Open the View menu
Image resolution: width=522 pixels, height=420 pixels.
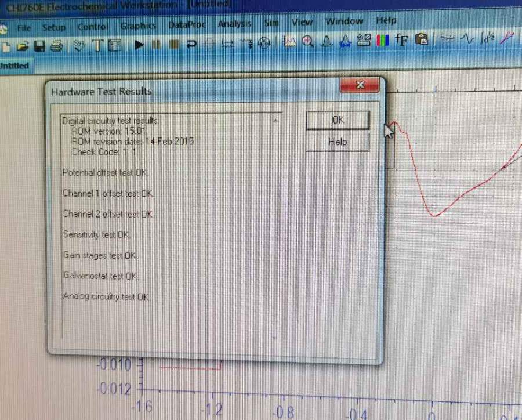click(x=302, y=22)
